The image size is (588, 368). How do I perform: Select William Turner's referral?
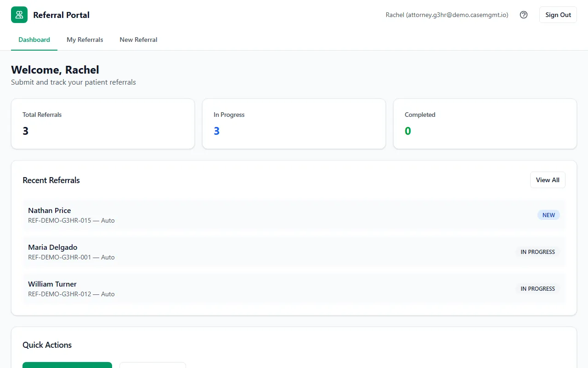[294, 288]
